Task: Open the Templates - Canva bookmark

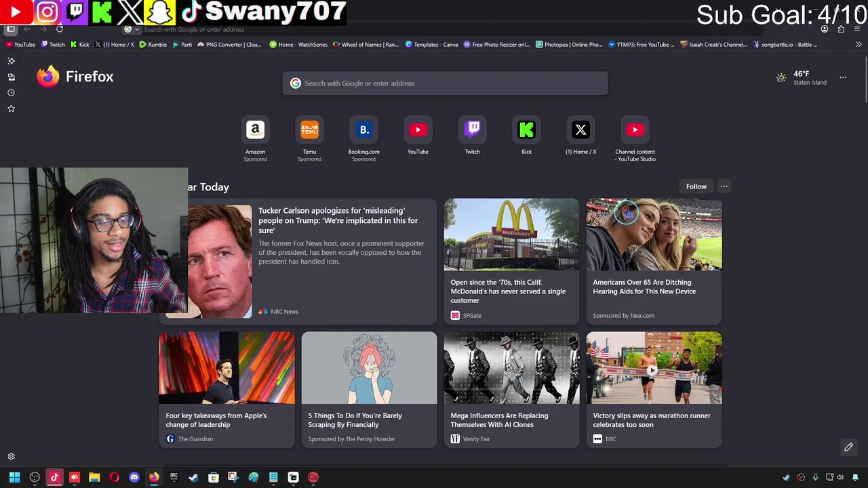Action: click(x=431, y=45)
